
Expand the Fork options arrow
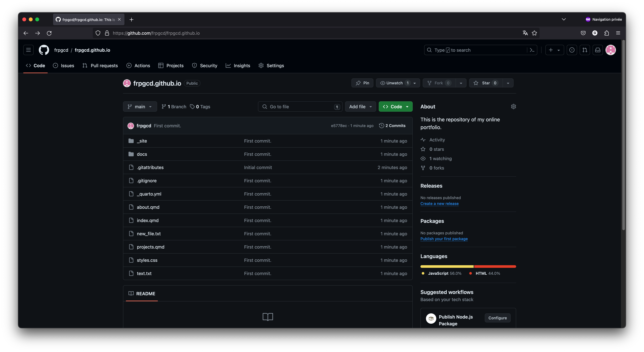coord(461,83)
